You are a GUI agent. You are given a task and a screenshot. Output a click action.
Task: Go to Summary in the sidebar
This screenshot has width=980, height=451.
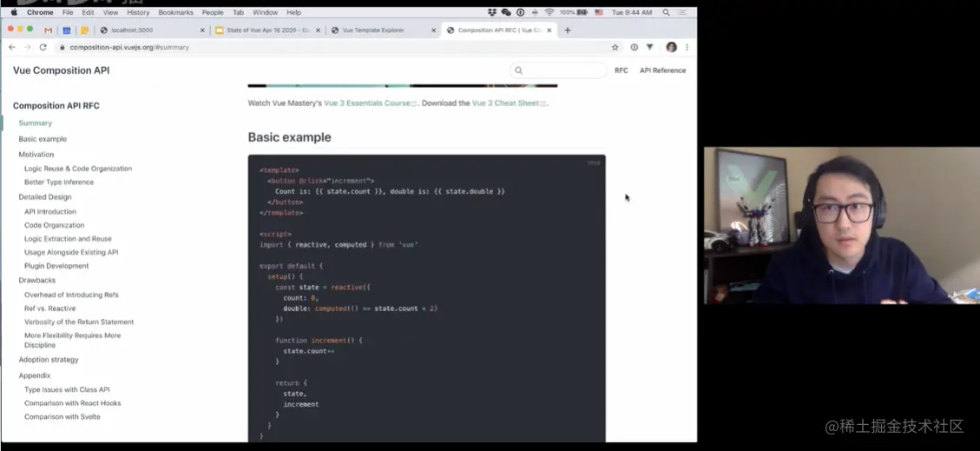pos(35,123)
